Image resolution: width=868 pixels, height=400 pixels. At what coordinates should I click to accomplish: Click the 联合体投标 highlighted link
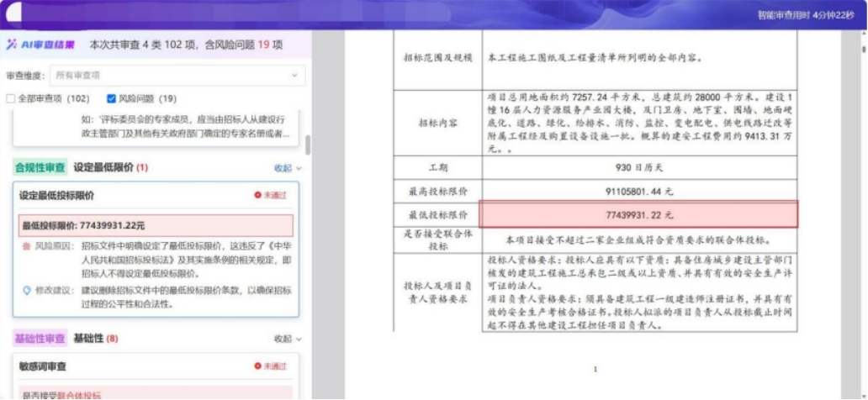[79, 395]
